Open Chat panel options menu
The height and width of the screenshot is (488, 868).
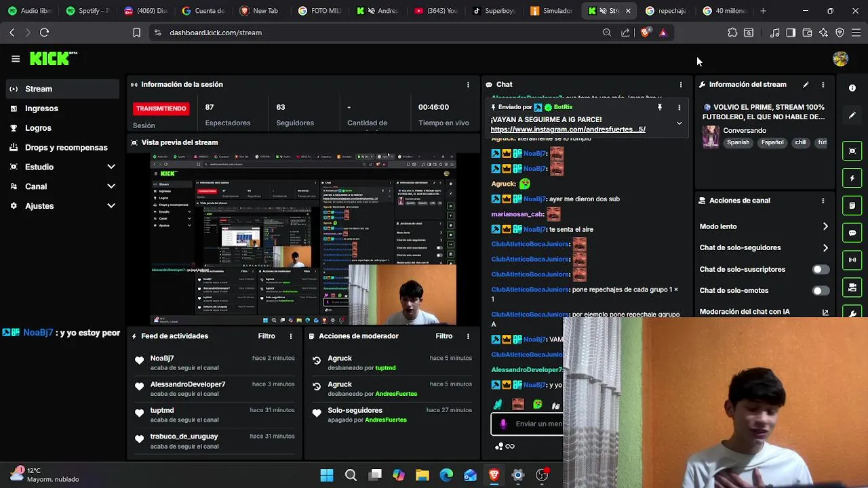681,85
